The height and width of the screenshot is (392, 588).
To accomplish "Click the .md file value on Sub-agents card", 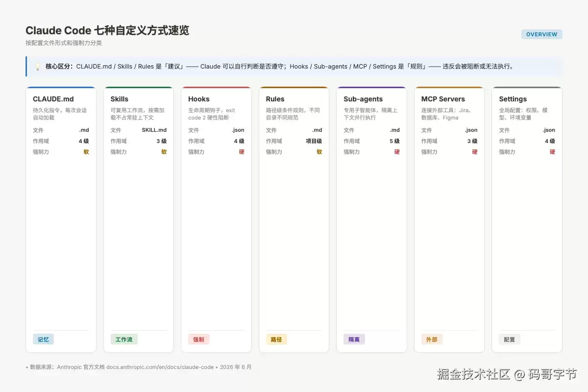I will 395,130.
